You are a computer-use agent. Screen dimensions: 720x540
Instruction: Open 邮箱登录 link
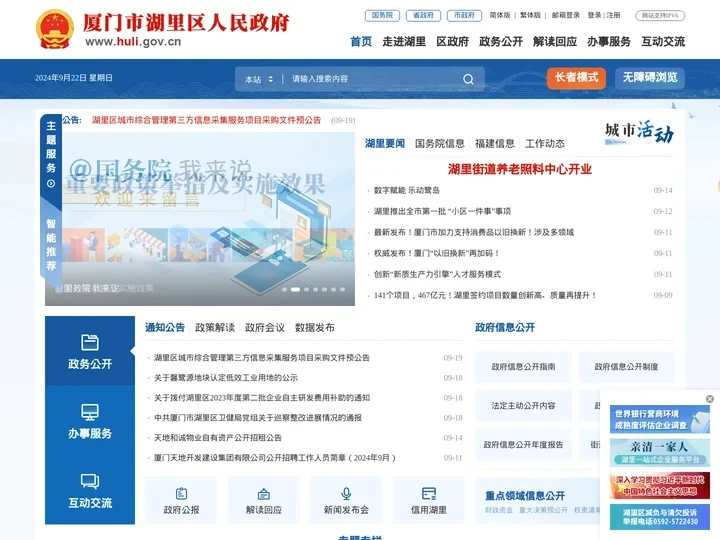(566, 15)
